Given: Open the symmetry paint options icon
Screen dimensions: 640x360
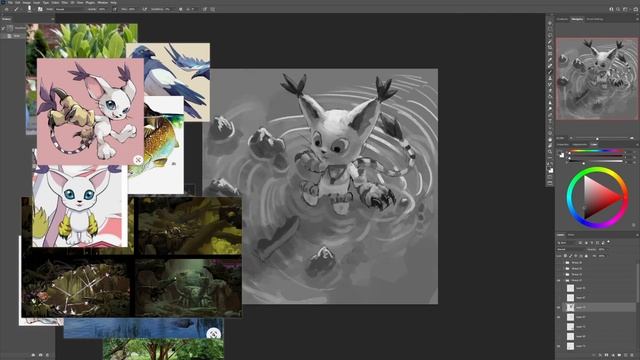Looking at the screenshot, I should [213, 9].
